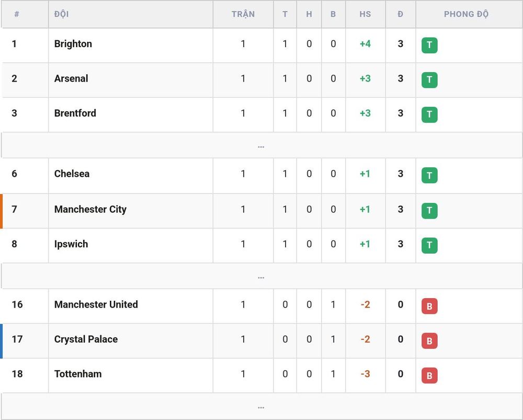
Task: Expand hidden rows between Brentford and Chelsea
Action: tap(261, 145)
